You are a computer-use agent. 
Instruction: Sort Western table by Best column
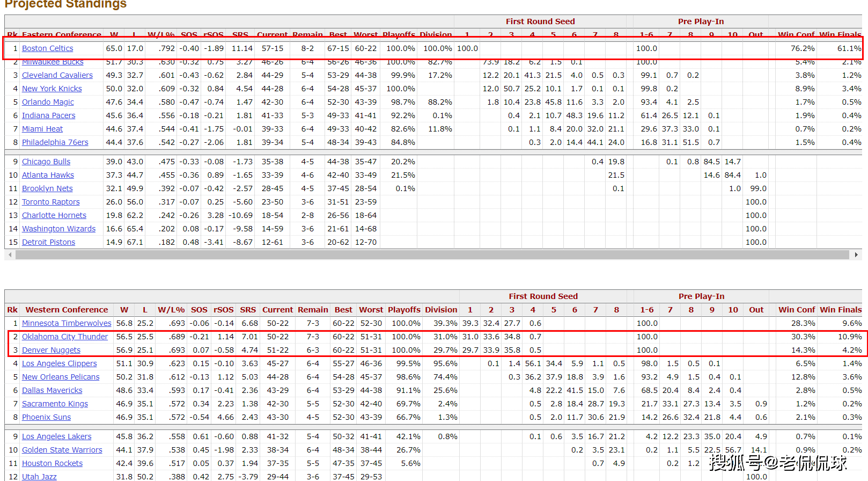[x=343, y=310]
